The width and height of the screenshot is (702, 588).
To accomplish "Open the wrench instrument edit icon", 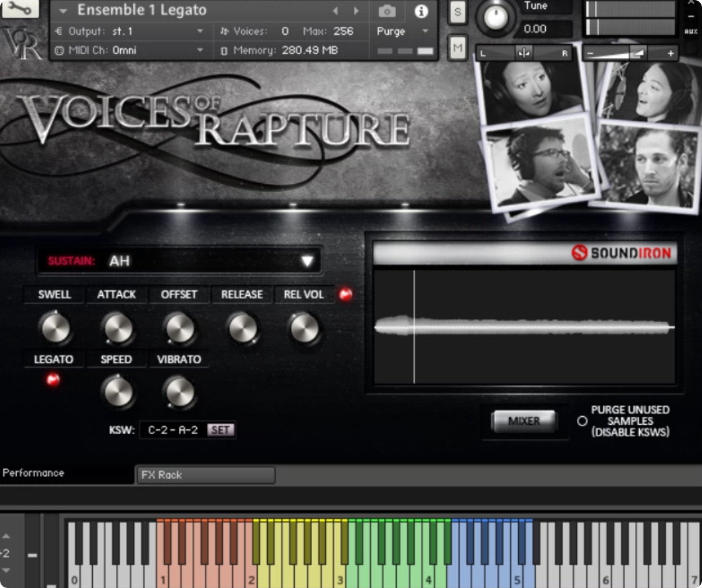I will pos(20,9).
